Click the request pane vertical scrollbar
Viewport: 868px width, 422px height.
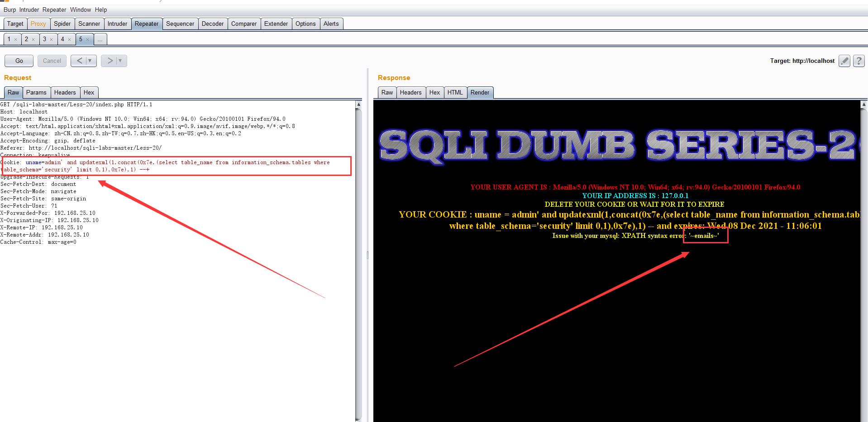click(358, 262)
